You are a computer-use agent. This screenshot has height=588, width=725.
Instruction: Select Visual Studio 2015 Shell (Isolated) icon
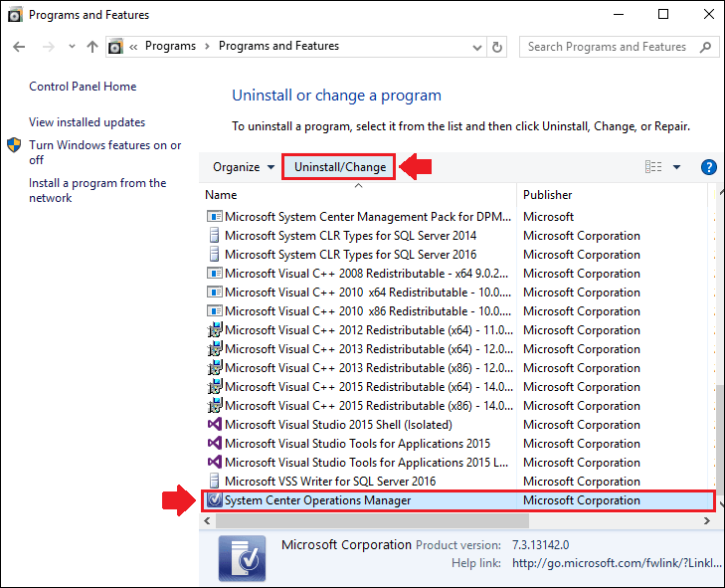coord(215,424)
